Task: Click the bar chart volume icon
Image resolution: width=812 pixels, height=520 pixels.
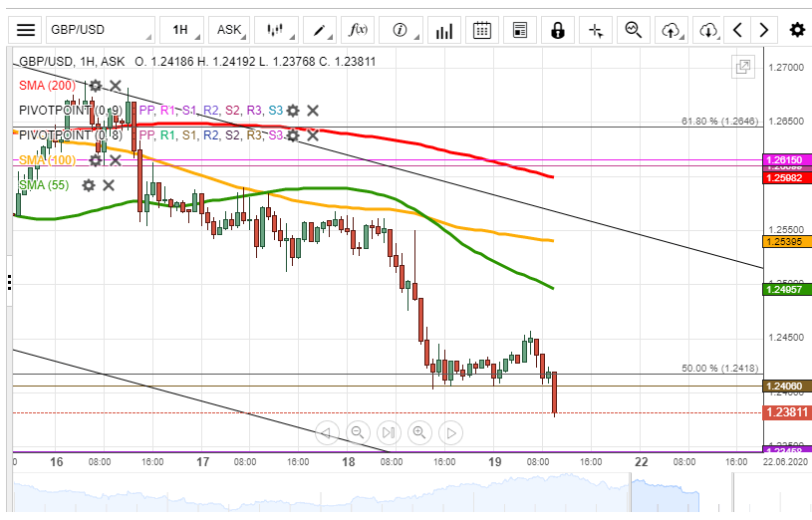Action: 444,30
